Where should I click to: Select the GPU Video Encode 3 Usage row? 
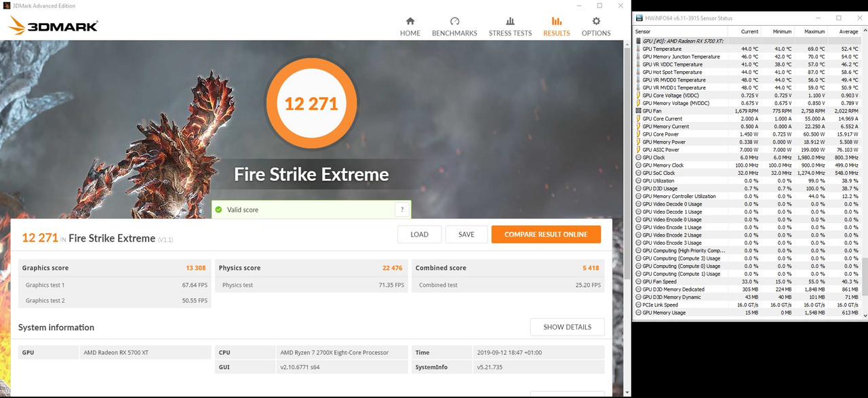coord(747,243)
